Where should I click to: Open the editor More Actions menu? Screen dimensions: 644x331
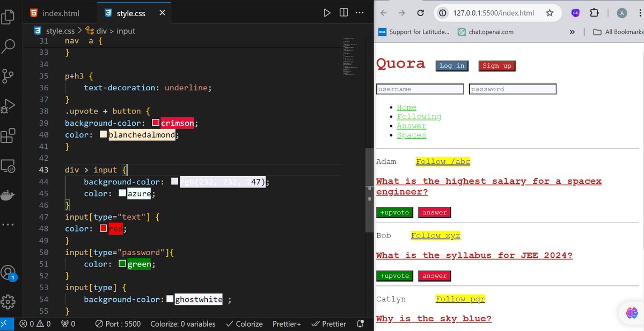click(x=359, y=13)
